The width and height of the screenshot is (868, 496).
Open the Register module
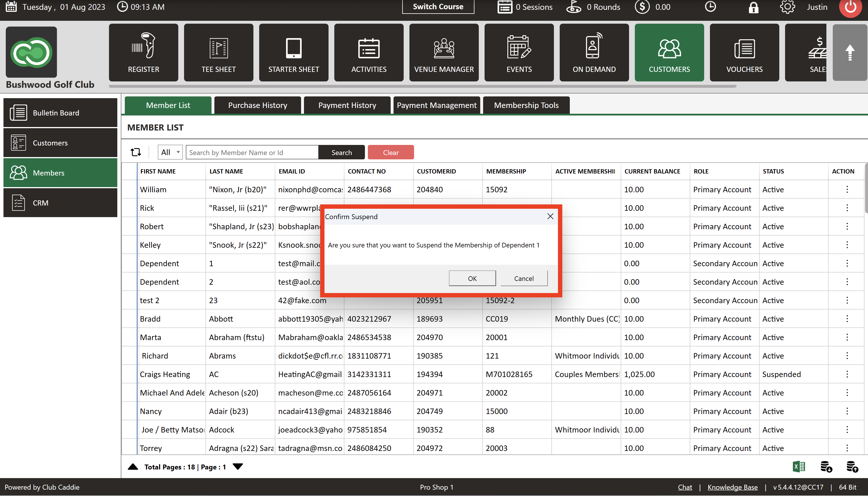coord(143,53)
